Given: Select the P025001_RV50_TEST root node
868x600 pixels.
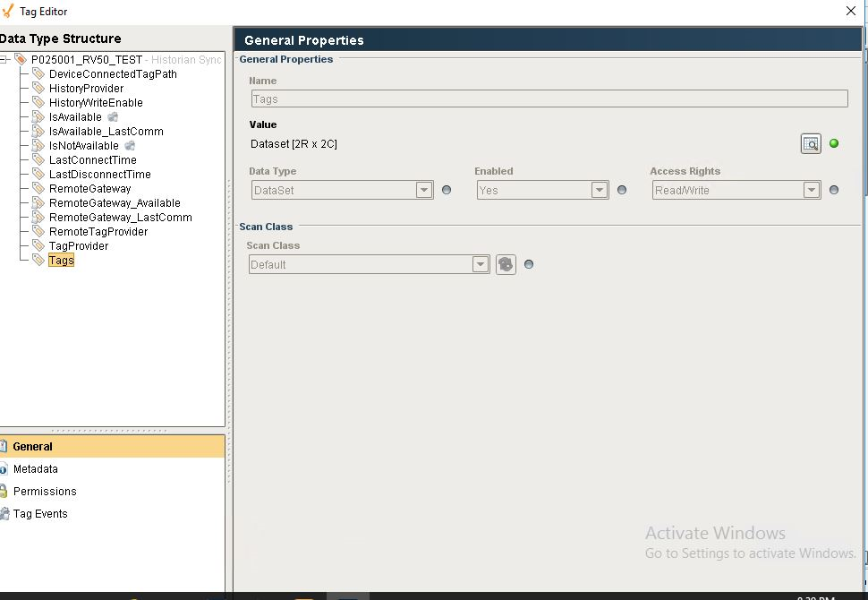Looking at the screenshot, I should (87, 60).
